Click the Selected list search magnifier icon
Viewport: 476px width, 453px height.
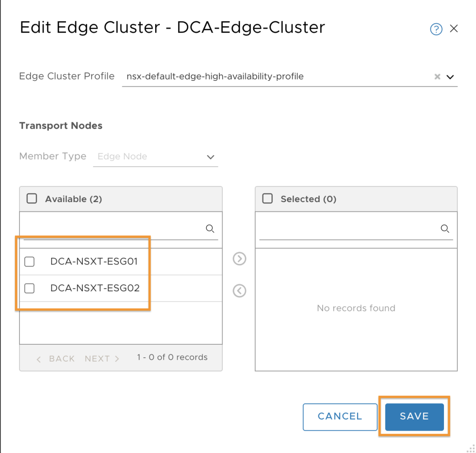(x=445, y=229)
